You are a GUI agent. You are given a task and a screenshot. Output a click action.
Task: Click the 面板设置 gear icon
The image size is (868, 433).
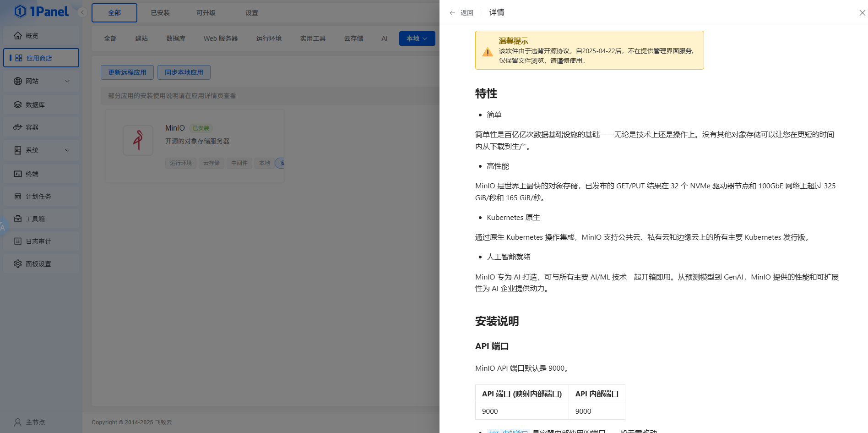pos(18,263)
